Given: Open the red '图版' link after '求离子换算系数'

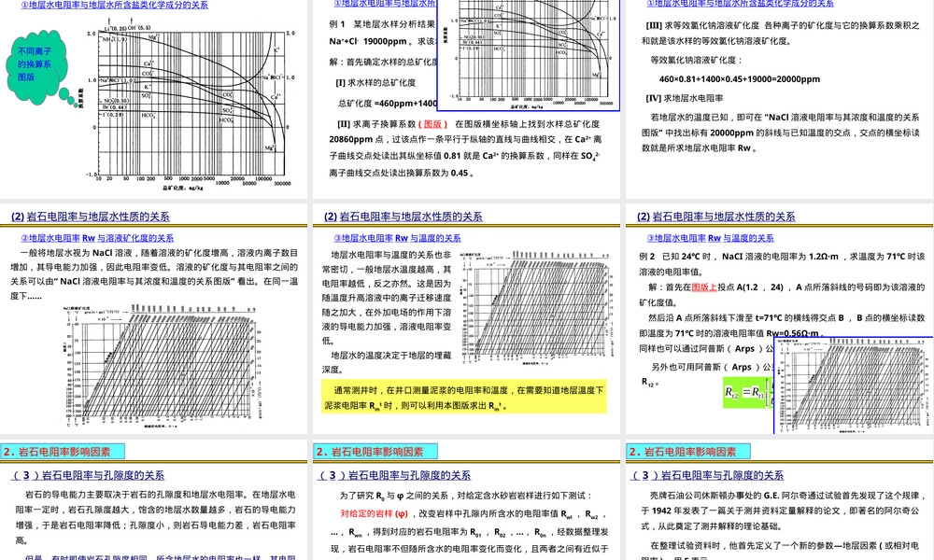Looking at the screenshot, I should coord(433,124).
